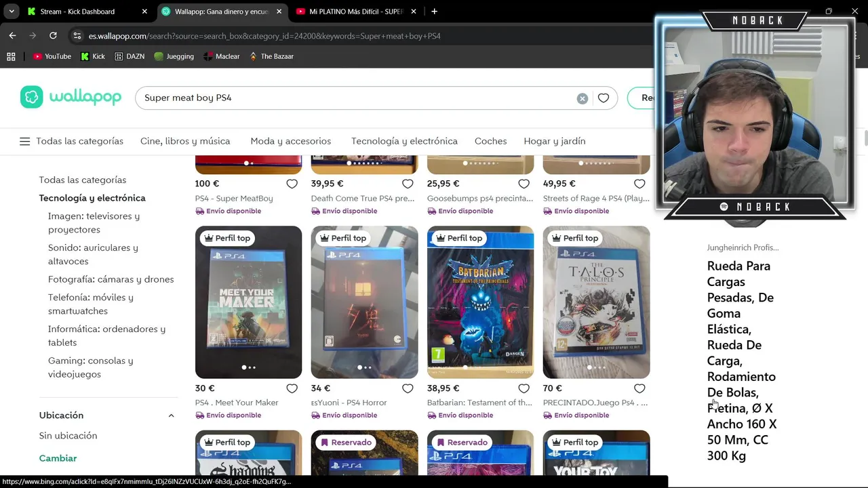
Task: Click Perfil top badge on Batbarian listing
Action: [459, 238]
